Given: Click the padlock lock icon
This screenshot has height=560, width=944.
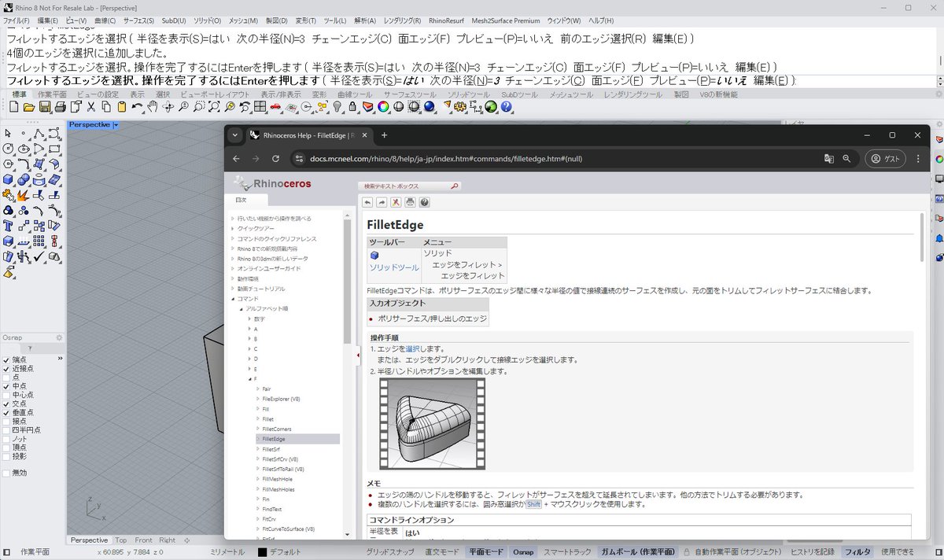Looking at the screenshot, I should point(352,107).
